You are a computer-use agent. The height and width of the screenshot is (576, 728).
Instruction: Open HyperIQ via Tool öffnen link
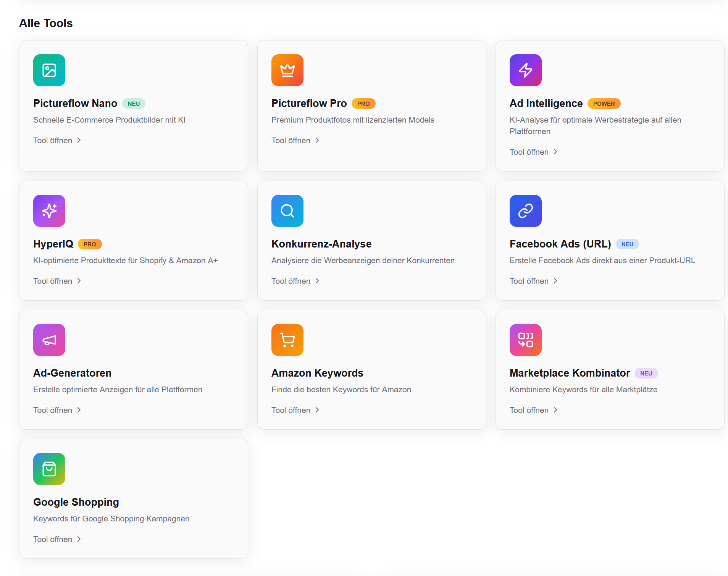[57, 281]
